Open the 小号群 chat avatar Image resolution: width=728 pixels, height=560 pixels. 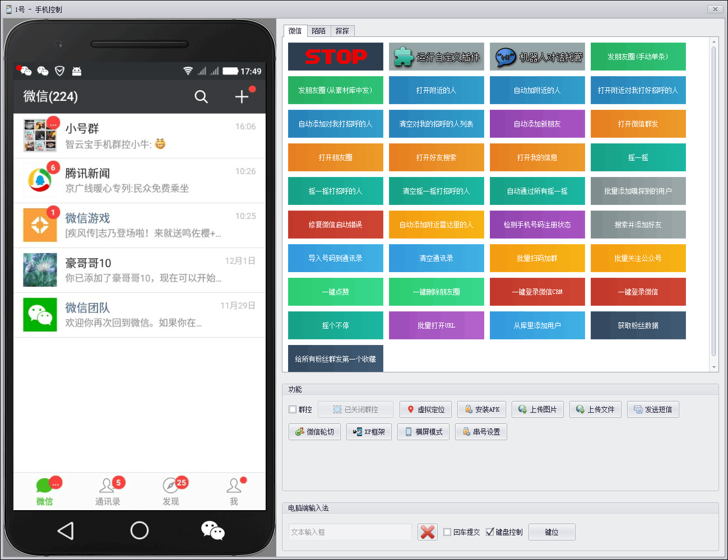[40, 135]
